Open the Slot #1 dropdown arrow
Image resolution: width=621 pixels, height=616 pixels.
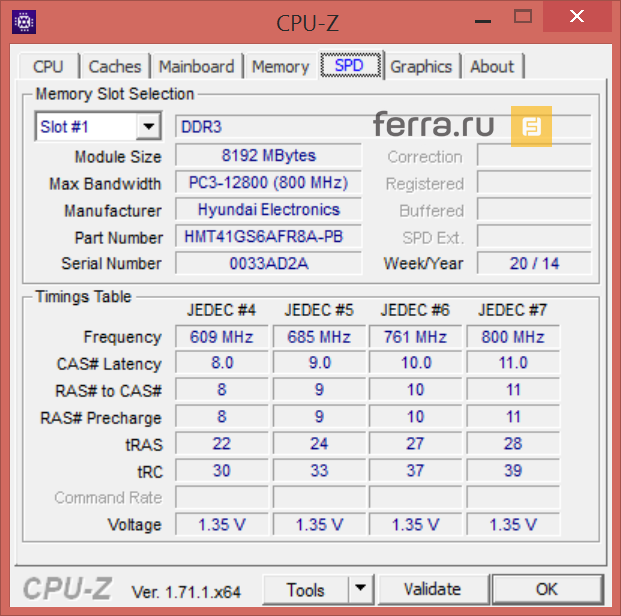[x=149, y=127]
